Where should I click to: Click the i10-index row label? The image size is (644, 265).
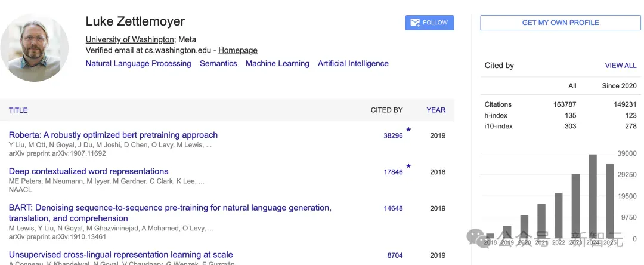point(499,126)
